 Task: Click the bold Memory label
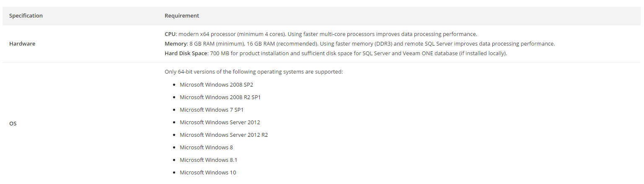176,43
